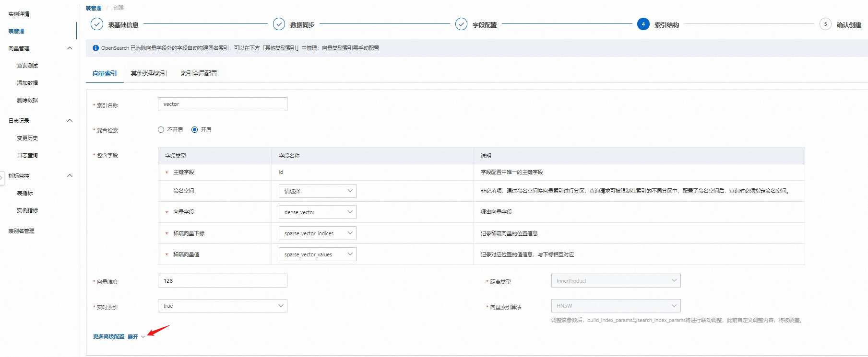Expand 更多高级配置 via 展开
Image resolution: width=868 pixels, height=357 pixels.
[136, 337]
